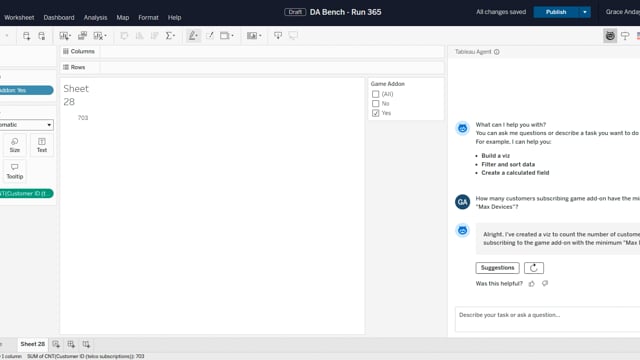The height and width of the screenshot is (360, 640).
Task: Check the No Game Addon filter checkbox
Action: pos(376,104)
